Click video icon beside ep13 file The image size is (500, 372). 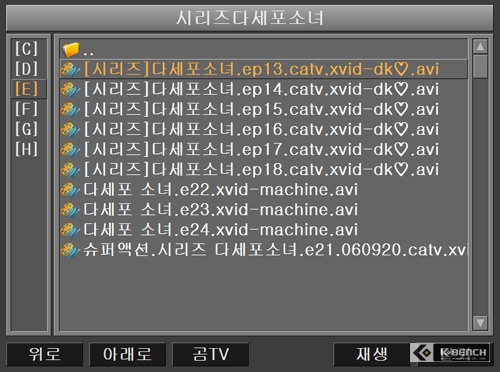tap(70, 70)
